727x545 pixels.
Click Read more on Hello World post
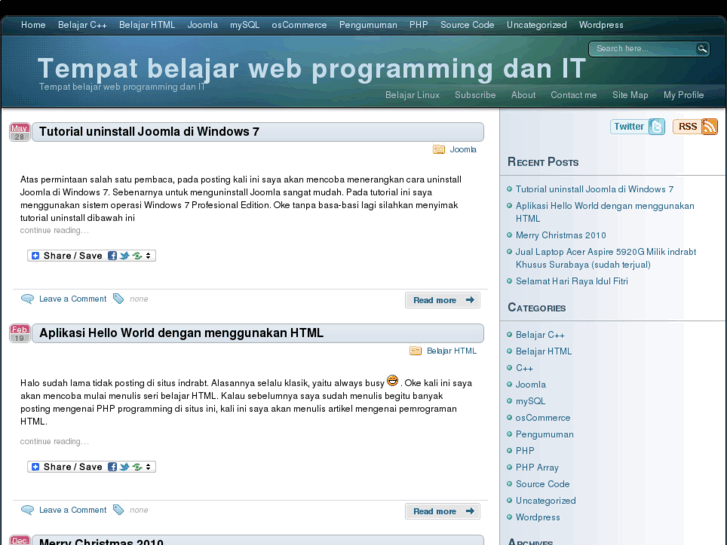[443, 511]
